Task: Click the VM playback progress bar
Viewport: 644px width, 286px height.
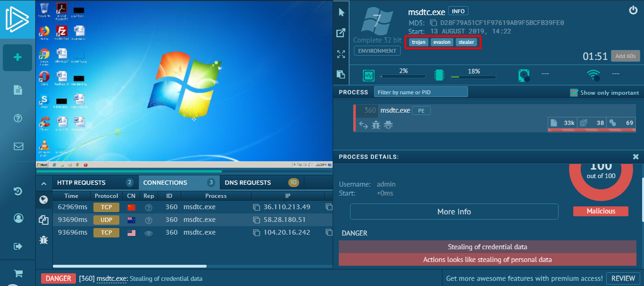Action: 184,172
